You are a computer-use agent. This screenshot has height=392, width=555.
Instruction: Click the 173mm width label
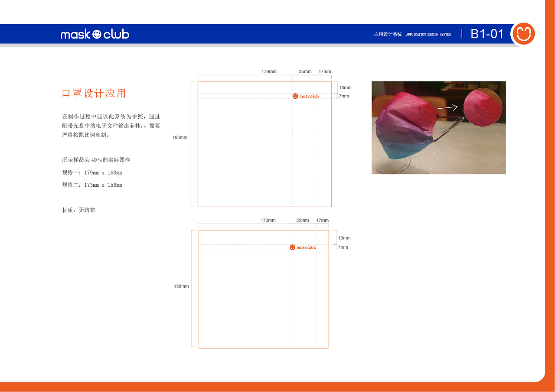(x=268, y=220)
